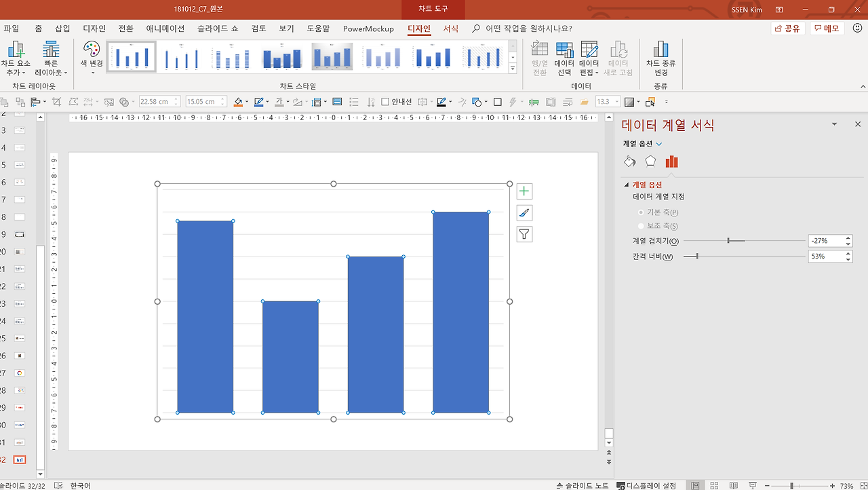Click the Gap Width (간격 너비) slider
This screenshot has height=490, width=868.
744,256
